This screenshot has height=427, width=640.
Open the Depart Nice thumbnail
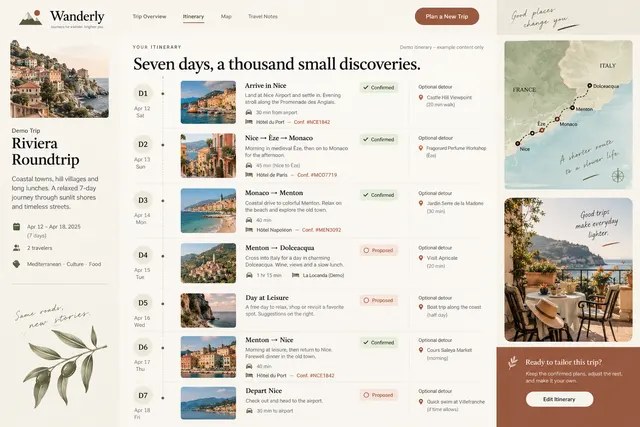click(x=208, y=403)
